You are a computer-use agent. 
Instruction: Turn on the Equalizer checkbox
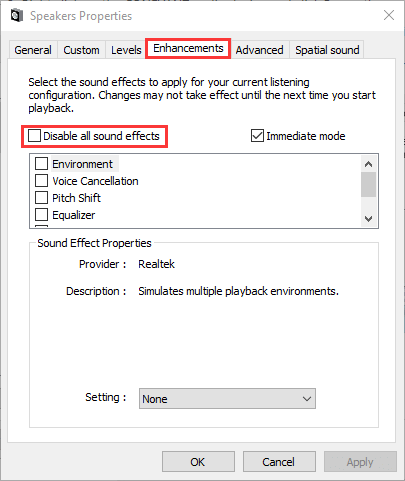point(41,215)
